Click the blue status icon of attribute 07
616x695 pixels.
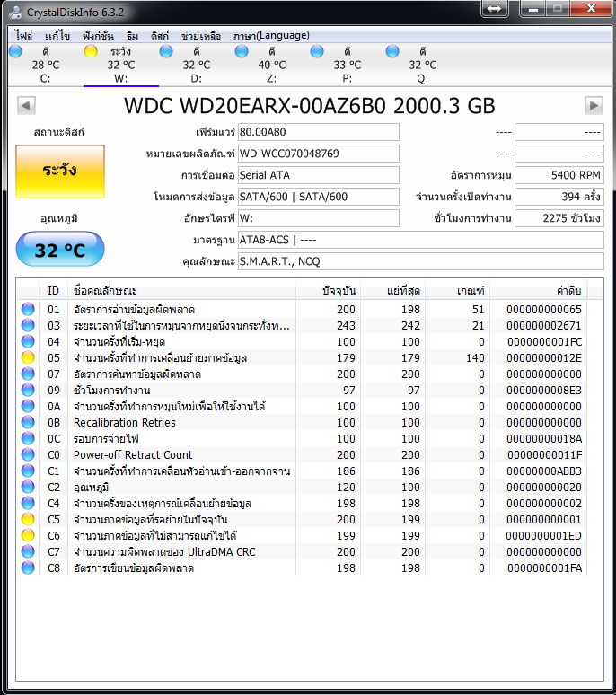pyautogui.click(x=28, y=374)
